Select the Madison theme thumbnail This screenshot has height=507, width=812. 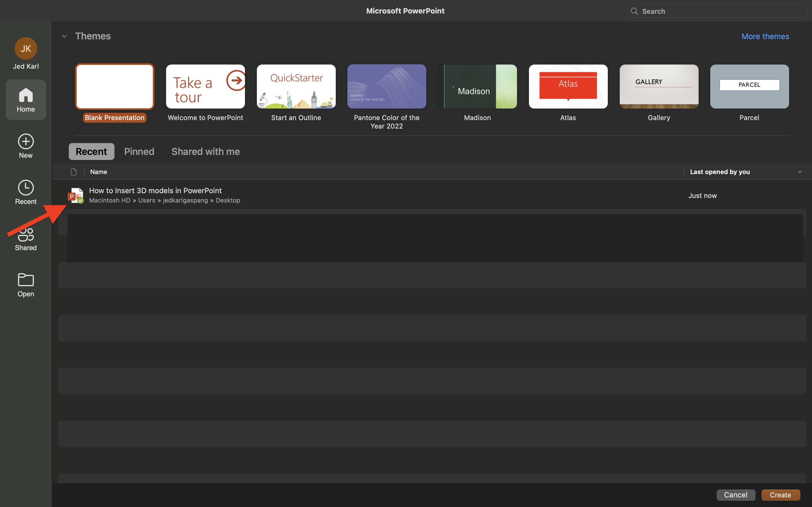tap(477, 86)
